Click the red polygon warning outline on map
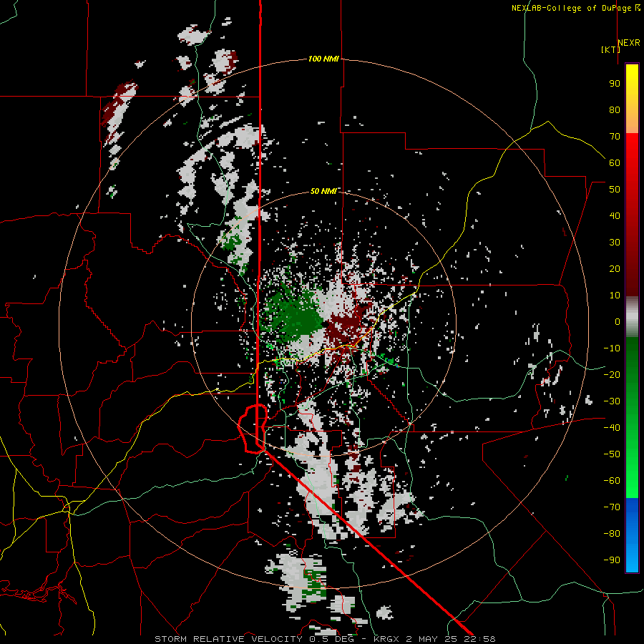This screenshot has height=644, width=644. click(x=253, y=429)
